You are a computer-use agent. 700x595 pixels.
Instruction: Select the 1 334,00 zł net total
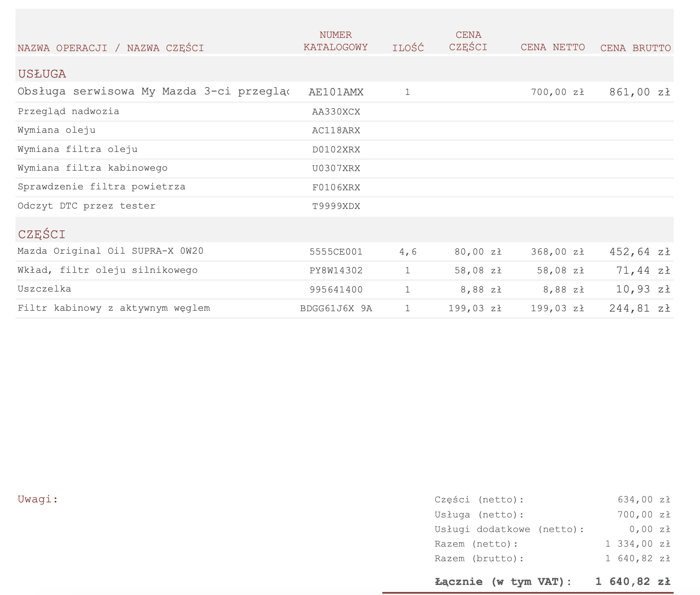point(637,544)
